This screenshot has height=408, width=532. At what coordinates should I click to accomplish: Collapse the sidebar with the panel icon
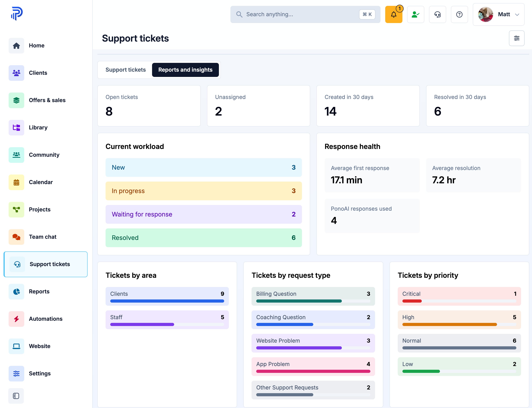pyautogui.click(x=16, y=396)
